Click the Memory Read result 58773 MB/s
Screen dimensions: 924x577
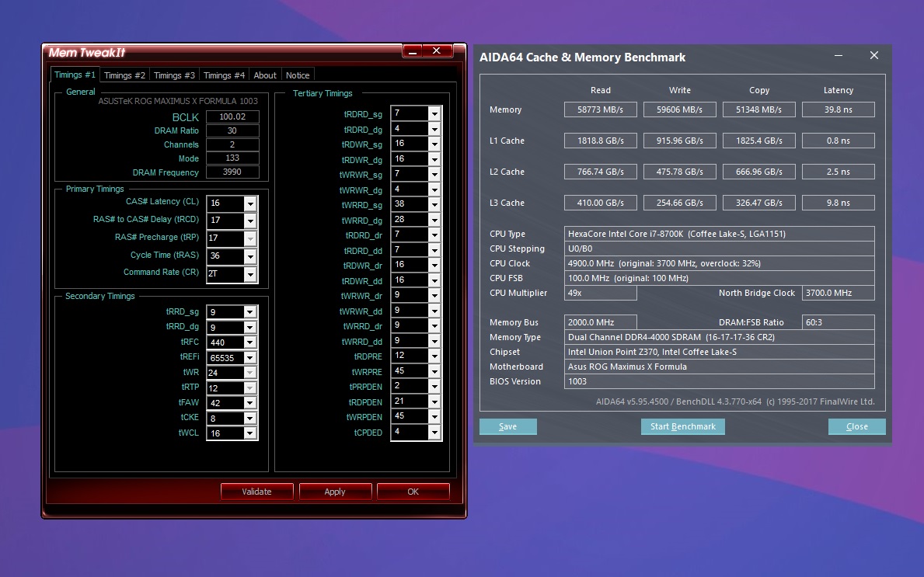pos(601,109)
